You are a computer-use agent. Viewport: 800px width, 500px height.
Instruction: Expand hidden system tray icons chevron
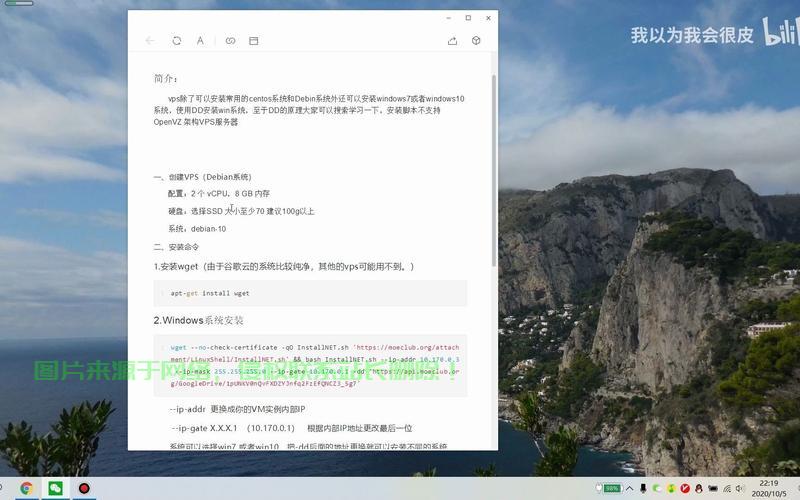point(630,488)
